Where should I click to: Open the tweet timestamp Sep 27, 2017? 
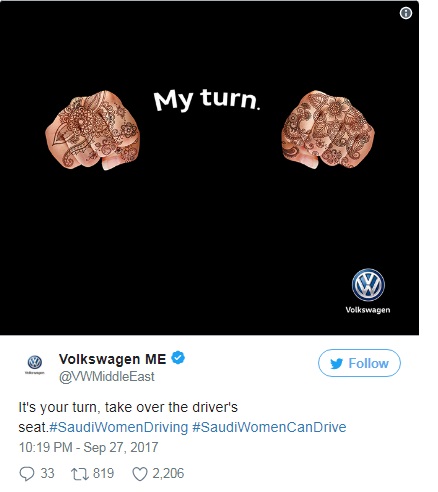[x=88, y=447]
